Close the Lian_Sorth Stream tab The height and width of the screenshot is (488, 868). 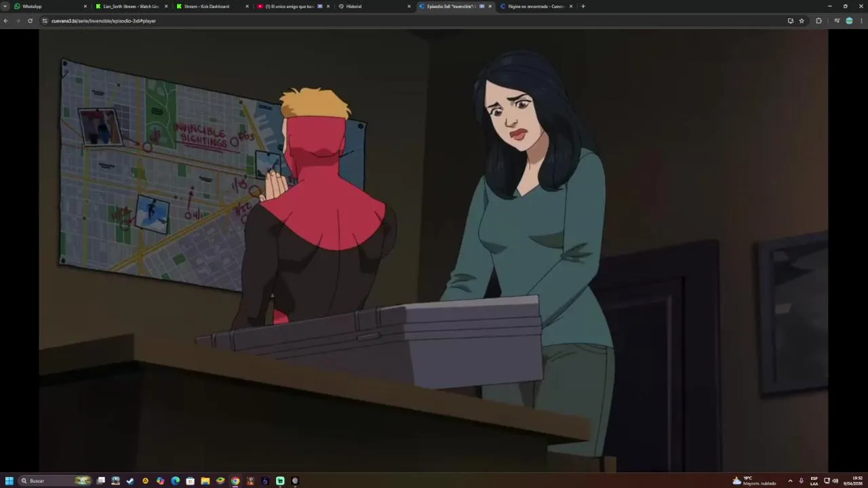coord(166,6)
